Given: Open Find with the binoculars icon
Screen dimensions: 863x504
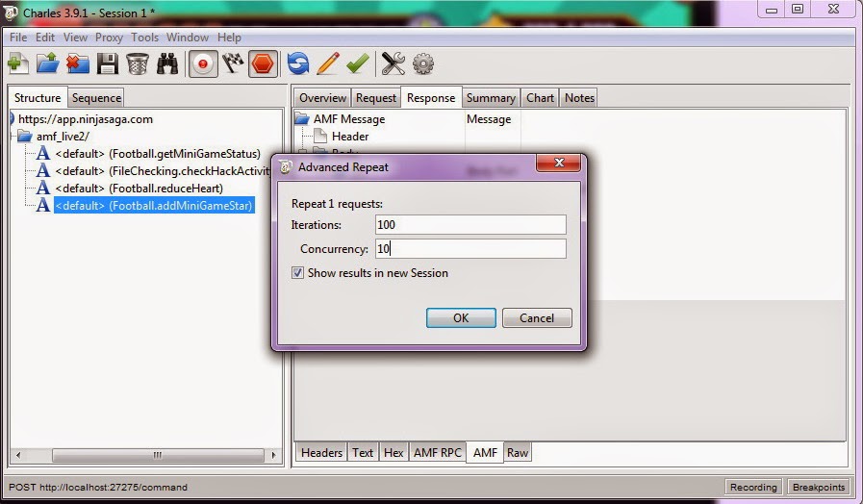Looking at the screenshot, I should 167,63.
